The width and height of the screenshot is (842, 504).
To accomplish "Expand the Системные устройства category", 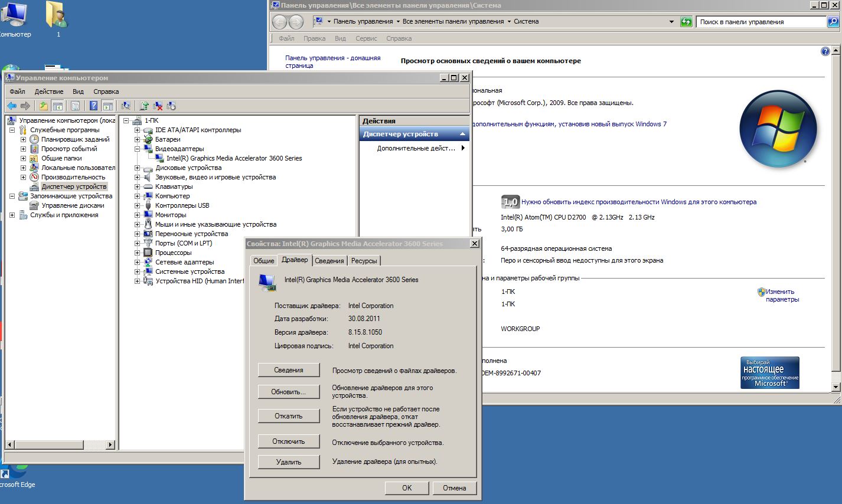I will coord(137,271).
